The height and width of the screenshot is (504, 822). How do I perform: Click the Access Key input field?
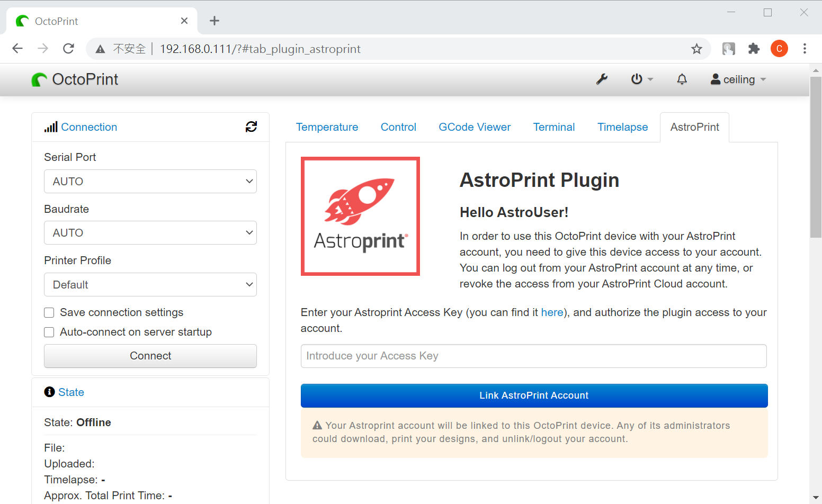[x=533, y=356]
